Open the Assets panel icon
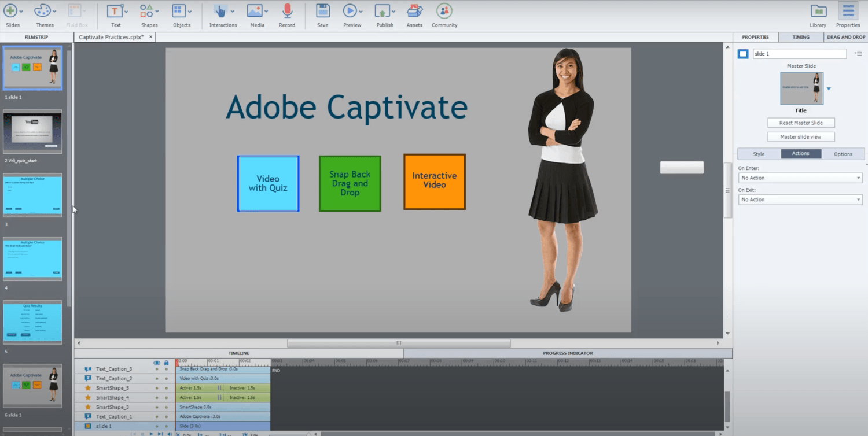This screenshot has height=436, width=868. [x=414, y=10]
